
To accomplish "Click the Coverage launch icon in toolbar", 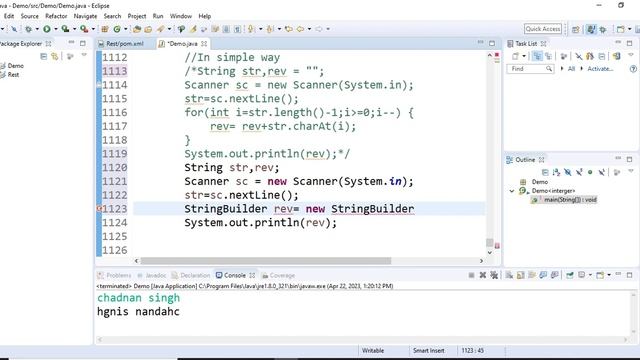I will pyautogui.click(x=65, y=29).
